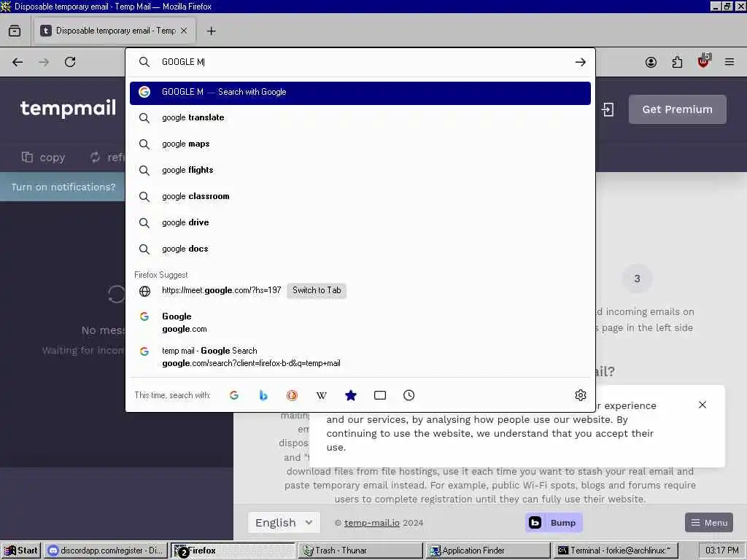Screen dimensions: 747x560
Task: Open the Firefox View button
Action: click(x=15, y=31)
